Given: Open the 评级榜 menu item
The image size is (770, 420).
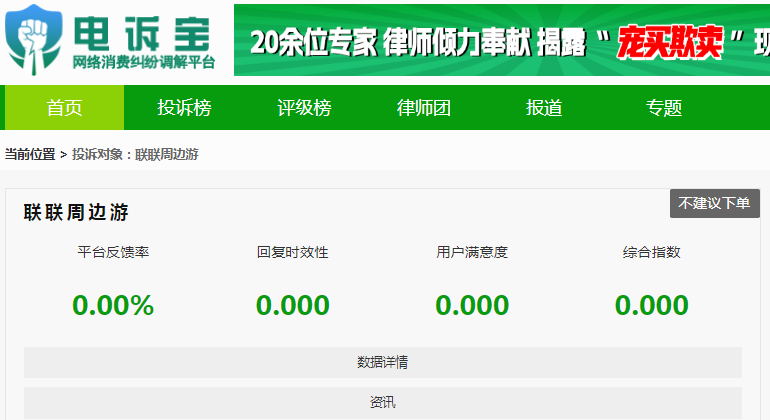Looking at the screenshot, I should (304, 108).
